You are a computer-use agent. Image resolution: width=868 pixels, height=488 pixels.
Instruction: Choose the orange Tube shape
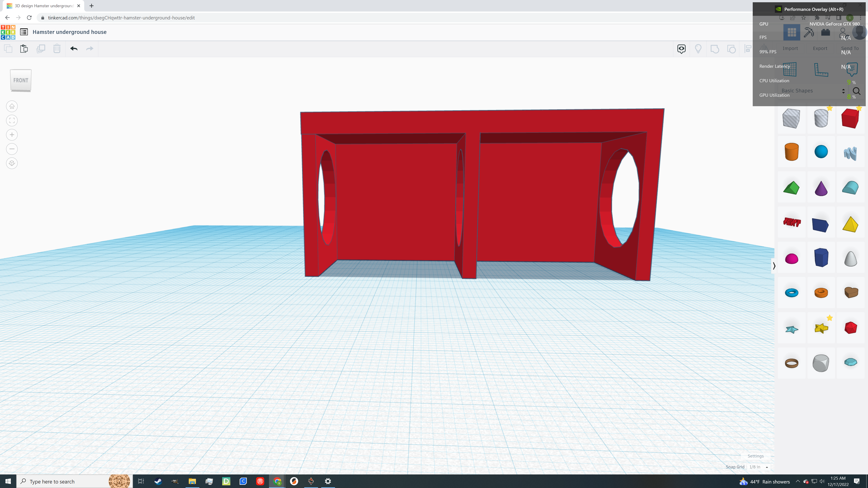pos(821,293)
